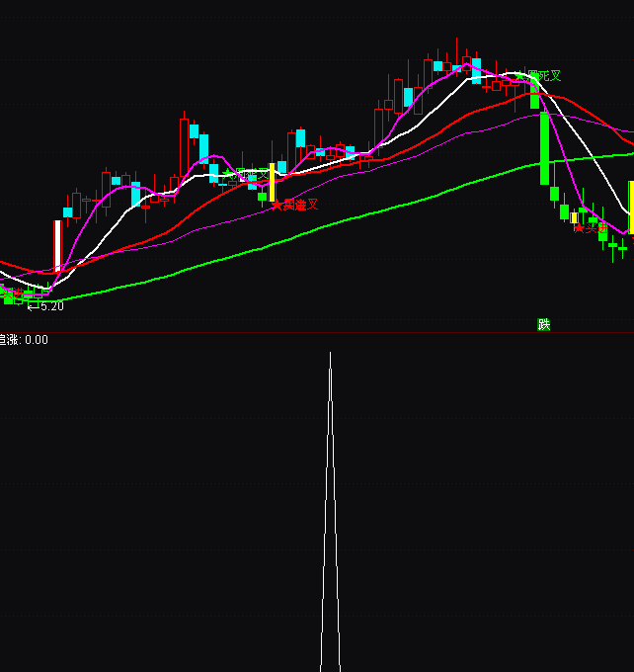Select the red star next to 买进 signal
Image resolution: width=634 pixels, height=672 pixels.
tap(579, 228)
